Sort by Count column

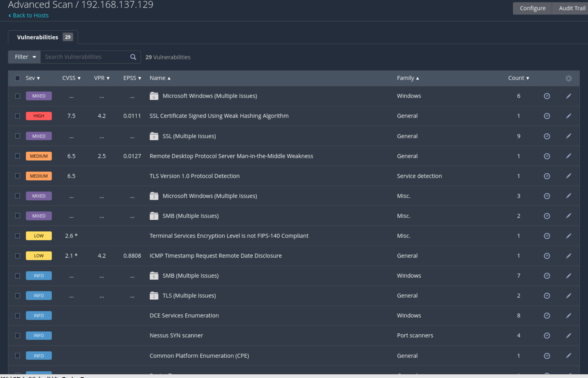518,78
